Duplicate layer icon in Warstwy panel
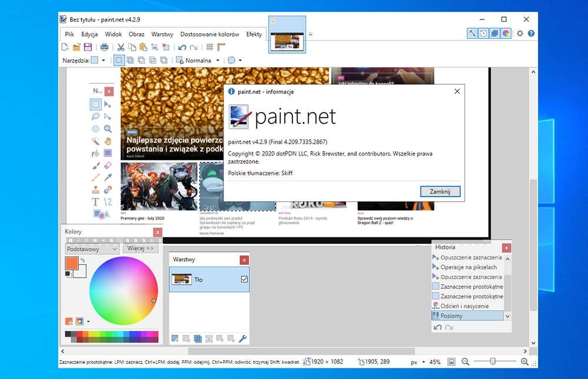This screenshot has width=588, height=379. (x=198, y=338)
